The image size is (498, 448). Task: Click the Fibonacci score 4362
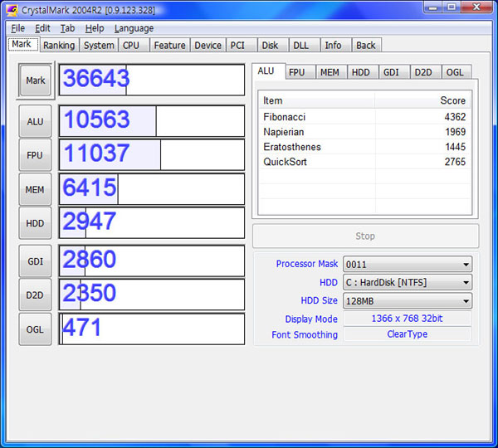click(x=455, y=117)
